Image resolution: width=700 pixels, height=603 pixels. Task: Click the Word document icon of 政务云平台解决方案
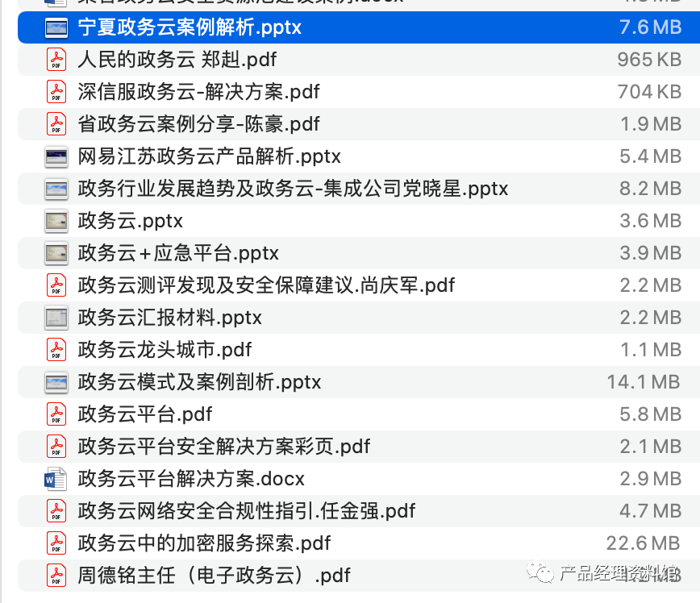(56, 479)
